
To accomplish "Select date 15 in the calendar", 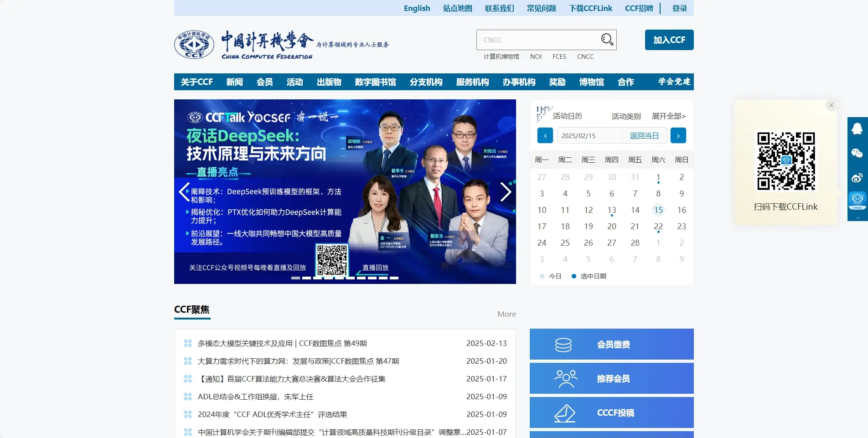I will pos(658,210).
